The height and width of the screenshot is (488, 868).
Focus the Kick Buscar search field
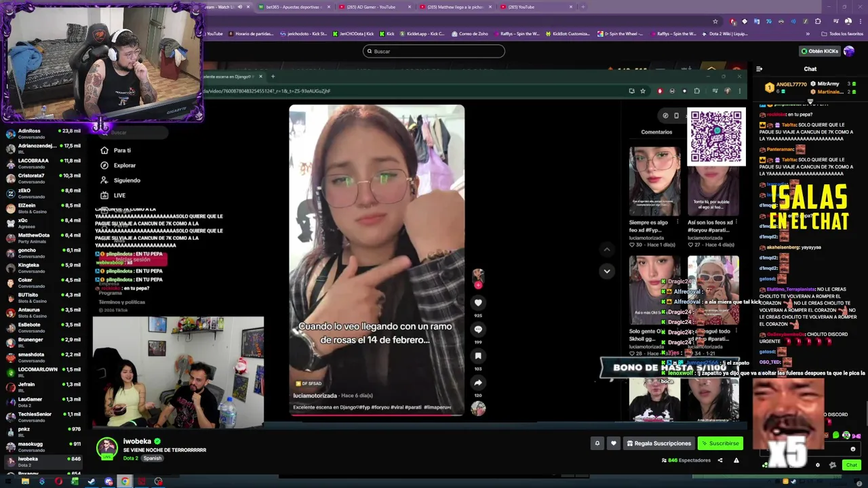click(434, 51)
